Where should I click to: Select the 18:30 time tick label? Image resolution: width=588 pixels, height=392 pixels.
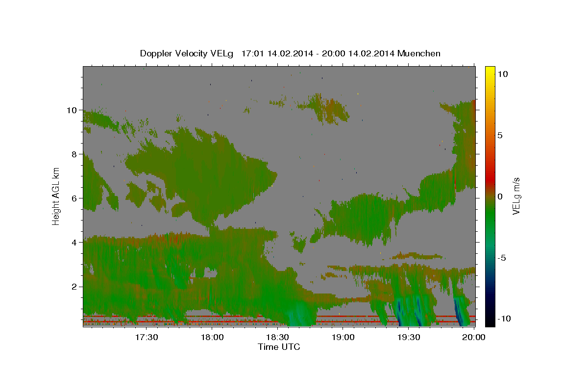(278, 337)
